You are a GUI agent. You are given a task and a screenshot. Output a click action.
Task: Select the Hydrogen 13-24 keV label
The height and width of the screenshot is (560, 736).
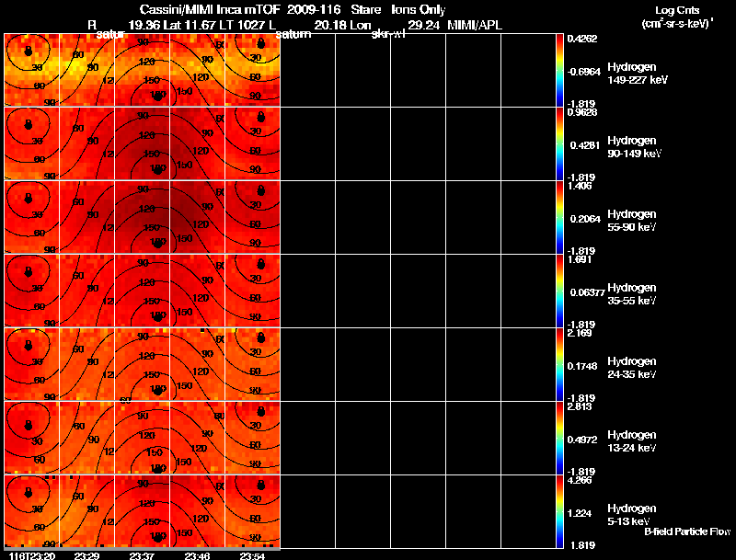point(632,441)
